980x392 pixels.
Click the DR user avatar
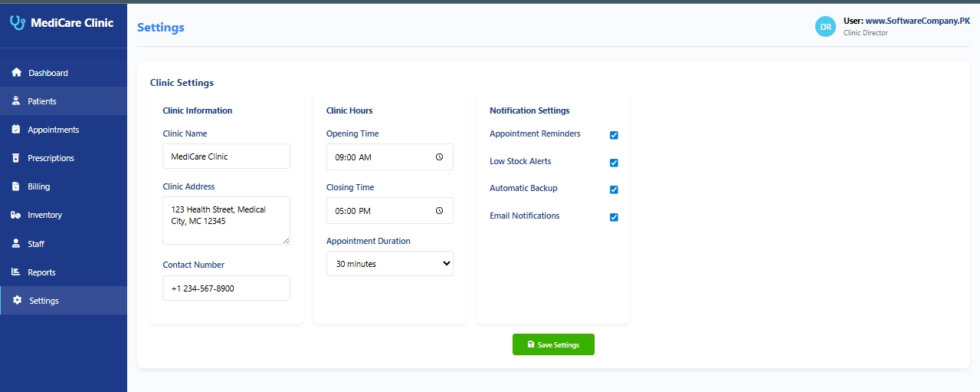pos(826,27)
